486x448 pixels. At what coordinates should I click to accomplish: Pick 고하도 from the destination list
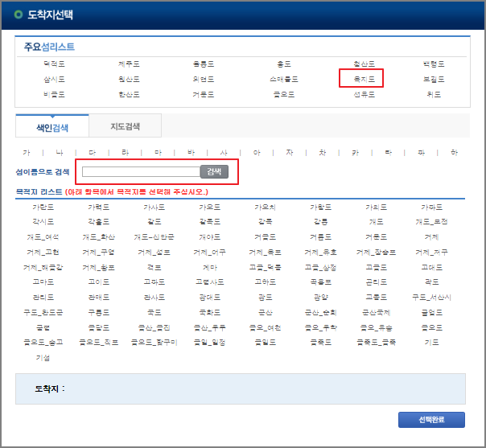coord(266,282)
